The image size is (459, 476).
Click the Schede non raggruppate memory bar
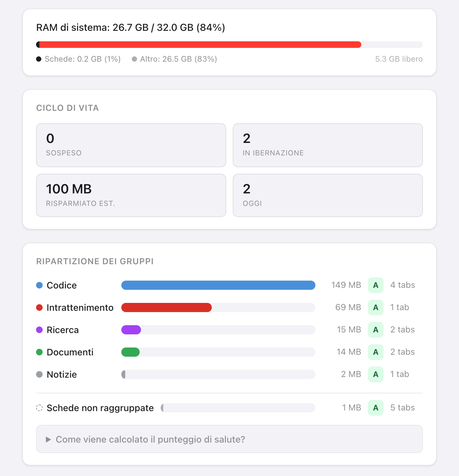click(238, 408)
